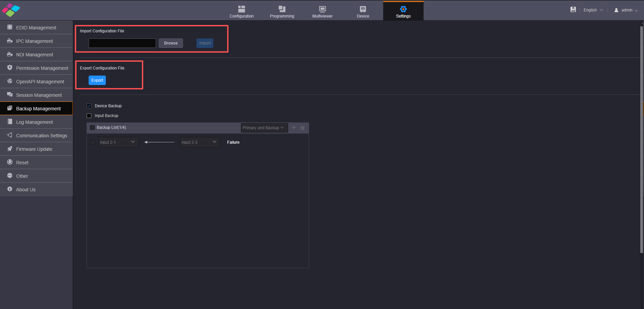This screenshot has height=309, width=644.
Task: Click the import file path field
Action: (x=122, y=43)
